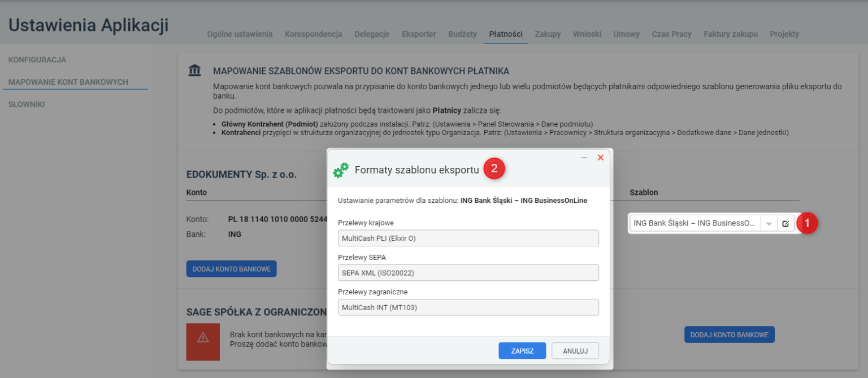
Task: Switch to the Faktury zakupu tab
Action: [x=731, y=34]
